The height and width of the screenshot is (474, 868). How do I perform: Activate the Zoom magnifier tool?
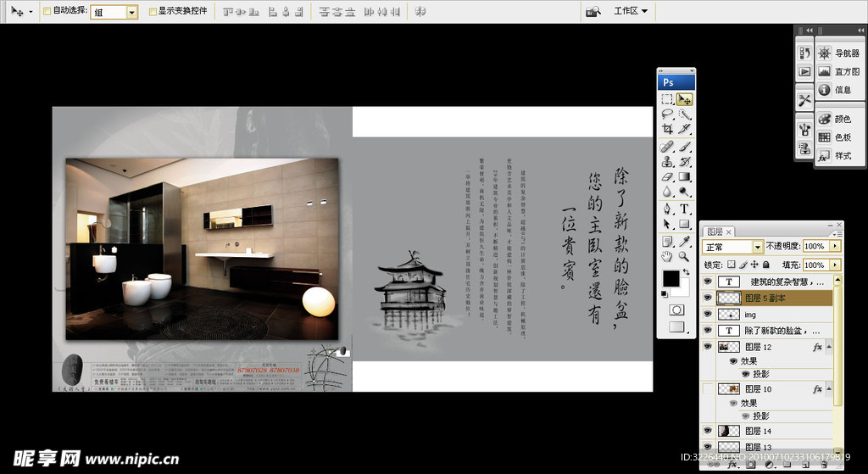tap(684, 255)
